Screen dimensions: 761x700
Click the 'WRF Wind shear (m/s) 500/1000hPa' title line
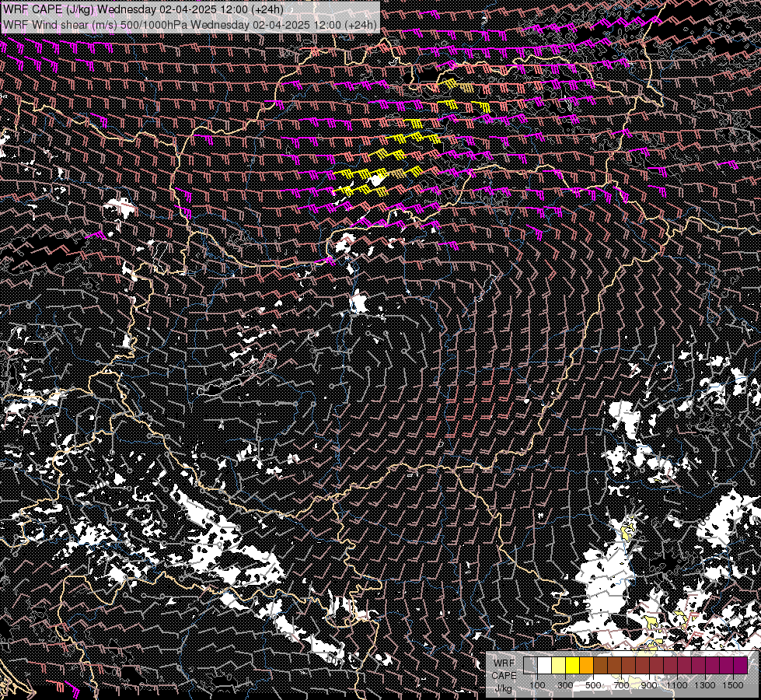(x=190, y=24)
